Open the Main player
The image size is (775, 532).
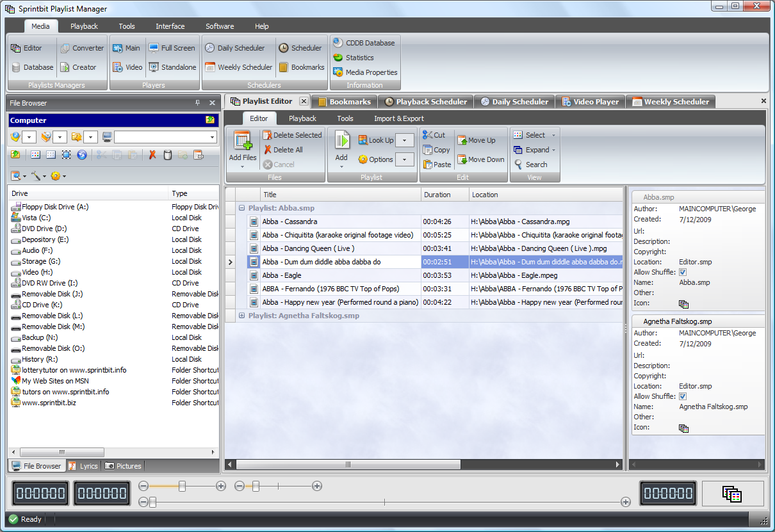coord(126,48)
